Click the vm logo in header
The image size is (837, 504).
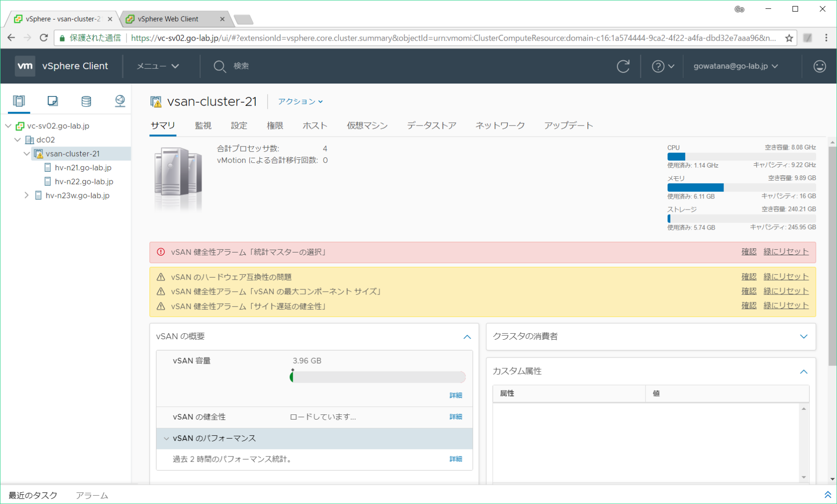pyautogui.click(x=25, y=66)
